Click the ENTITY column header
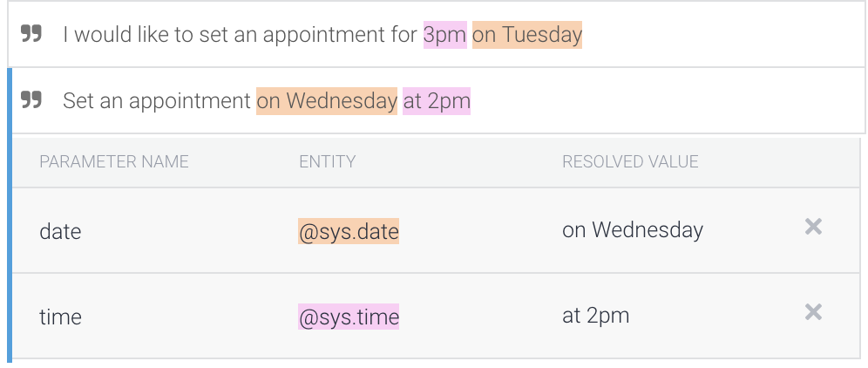Viewport: 868px width, 368px height. [327, 162]
